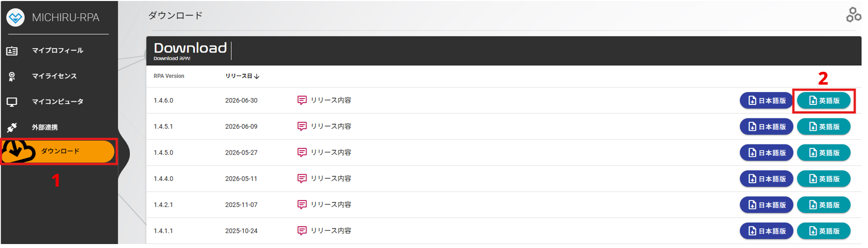Click the hexagon cluster icon at top right
Viewport: 868px width, 248px height.
pyautogui.click(x=853, y=15)
